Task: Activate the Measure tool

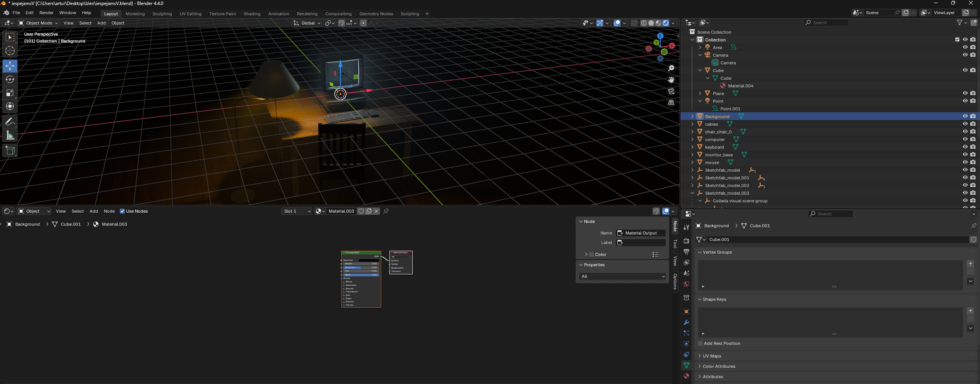Action: click(10, 136)
